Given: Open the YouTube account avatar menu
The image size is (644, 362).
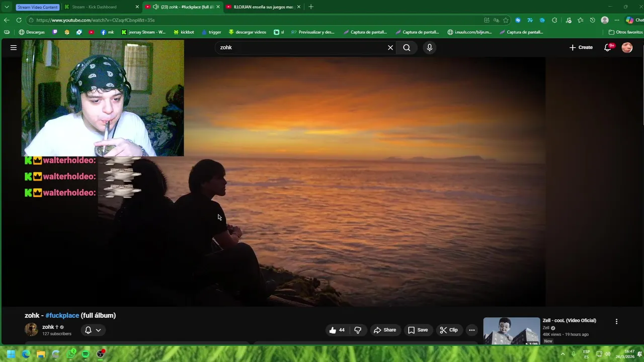Looking at the screenshot, I should [627, 47].
